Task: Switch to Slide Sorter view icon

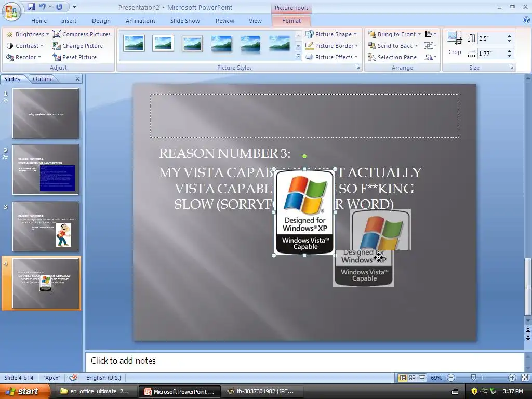Action: pyautogui.click(x=412, y=378)
